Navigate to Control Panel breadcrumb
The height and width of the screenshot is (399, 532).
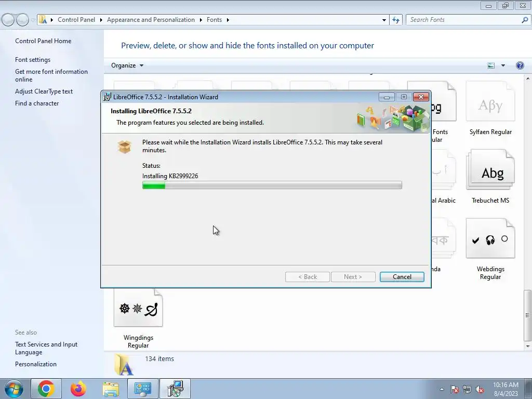click(x=76, y=20)
